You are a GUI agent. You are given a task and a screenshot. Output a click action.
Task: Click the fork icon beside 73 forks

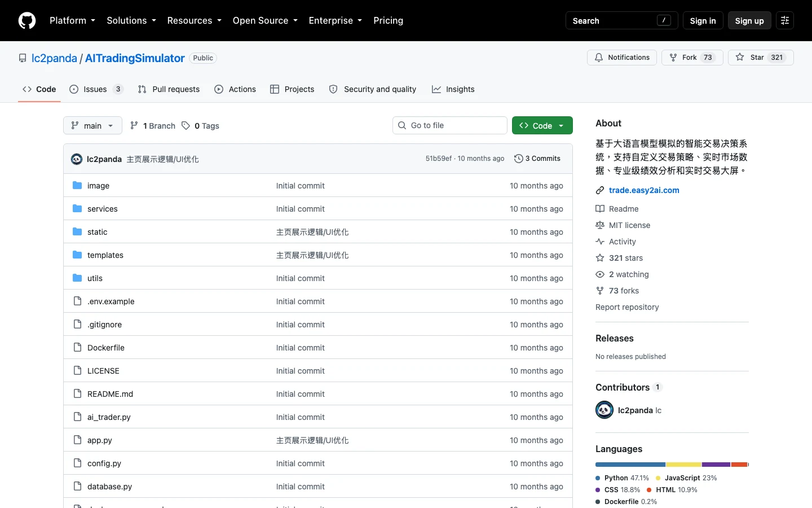(600, 291)
